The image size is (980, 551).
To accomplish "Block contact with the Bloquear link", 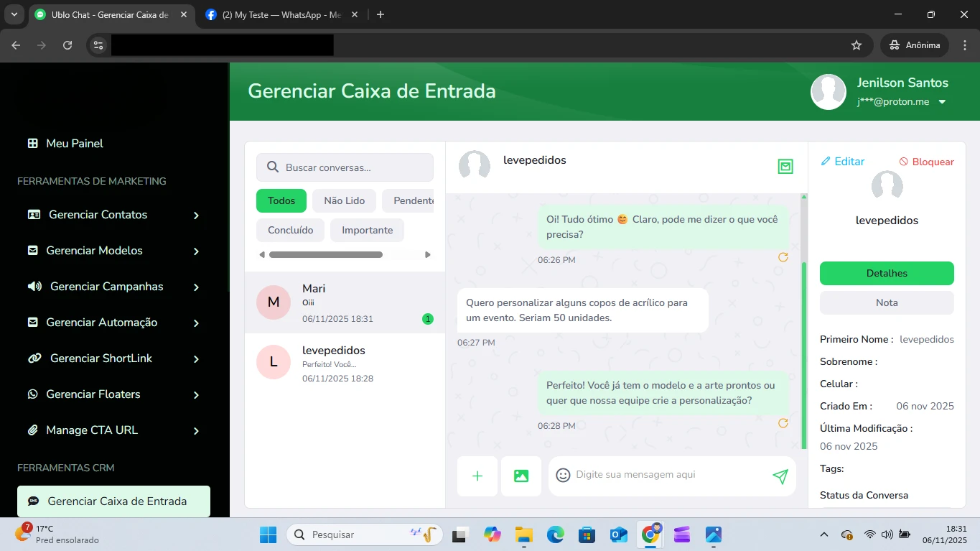I will coord(926,162).
